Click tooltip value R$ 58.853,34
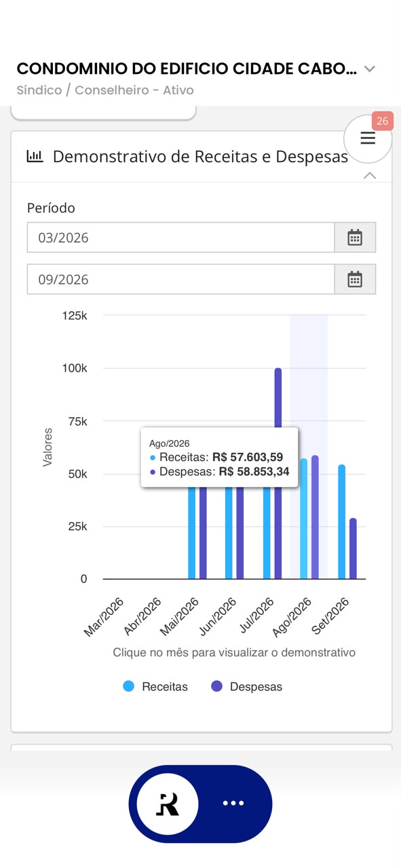The width and height of the screenshot is (401, 868). 254,471
